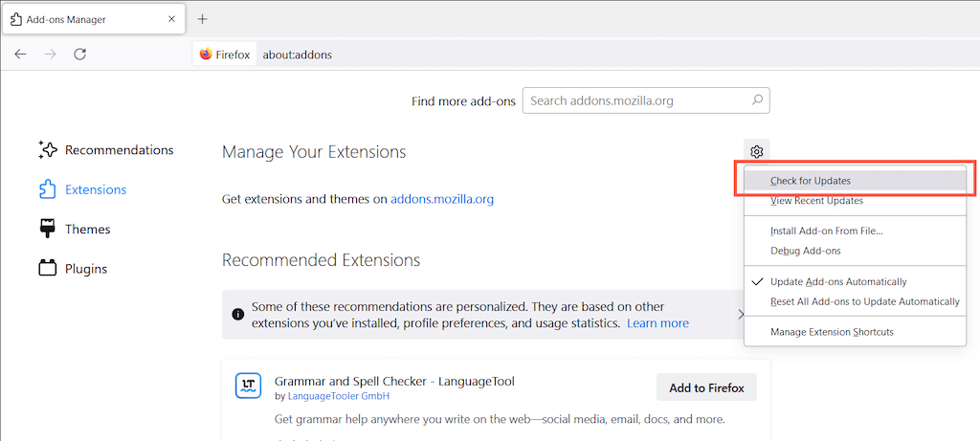Open a new tab with plus icon

(202, 19)
